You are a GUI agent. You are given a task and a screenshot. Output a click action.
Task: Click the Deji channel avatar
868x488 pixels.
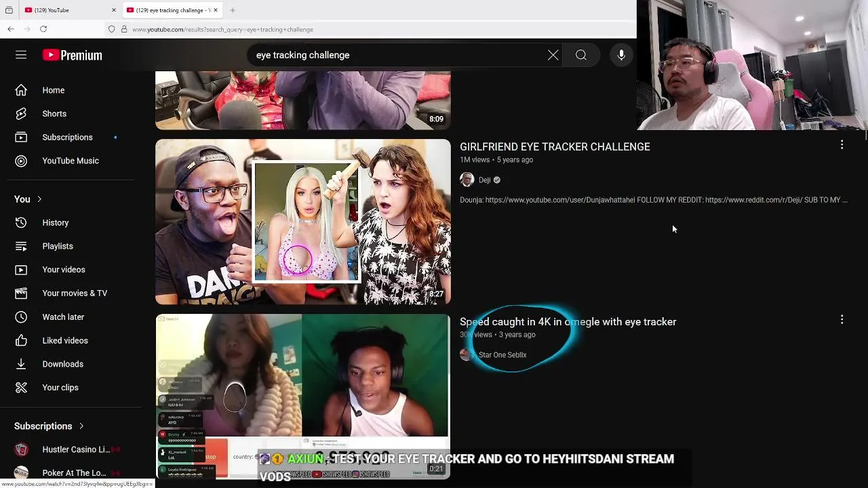[x=467, y=180]
